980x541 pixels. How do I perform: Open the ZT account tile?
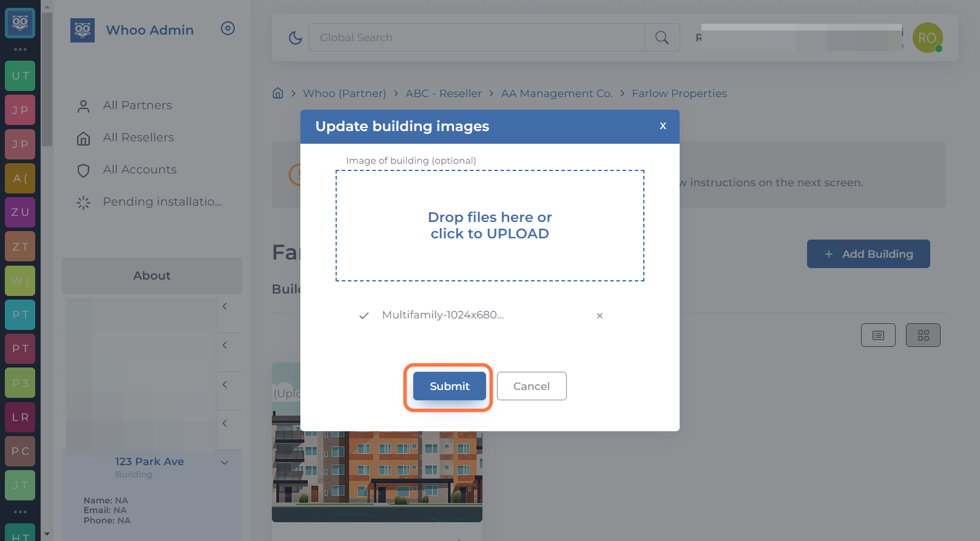point(20,246)
